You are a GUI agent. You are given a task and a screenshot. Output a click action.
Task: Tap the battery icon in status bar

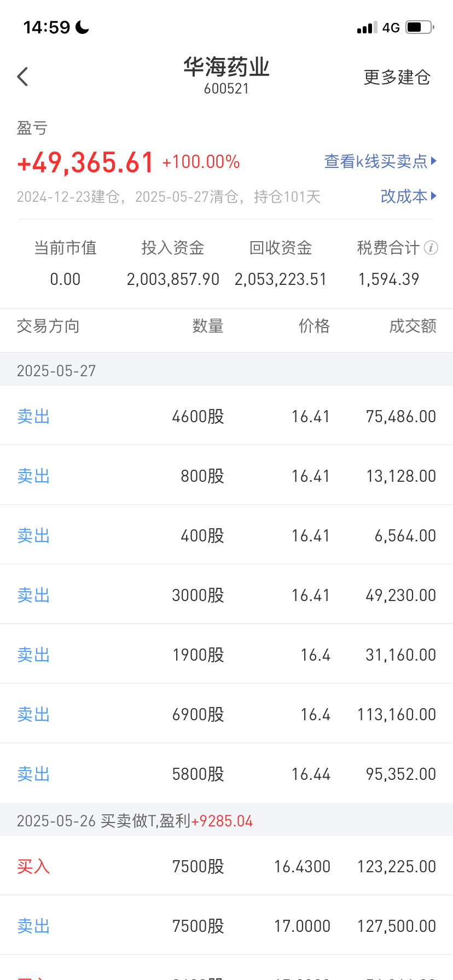(420, 27)
